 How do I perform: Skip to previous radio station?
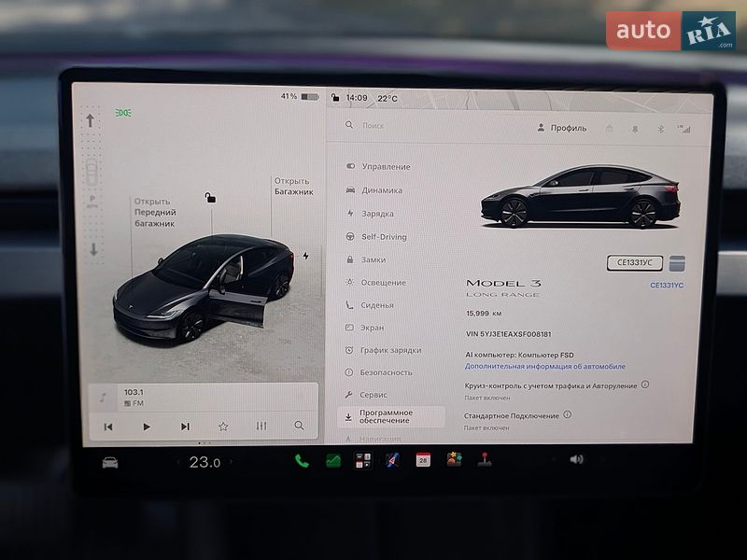pyautogui.click(x=108, y=427)
